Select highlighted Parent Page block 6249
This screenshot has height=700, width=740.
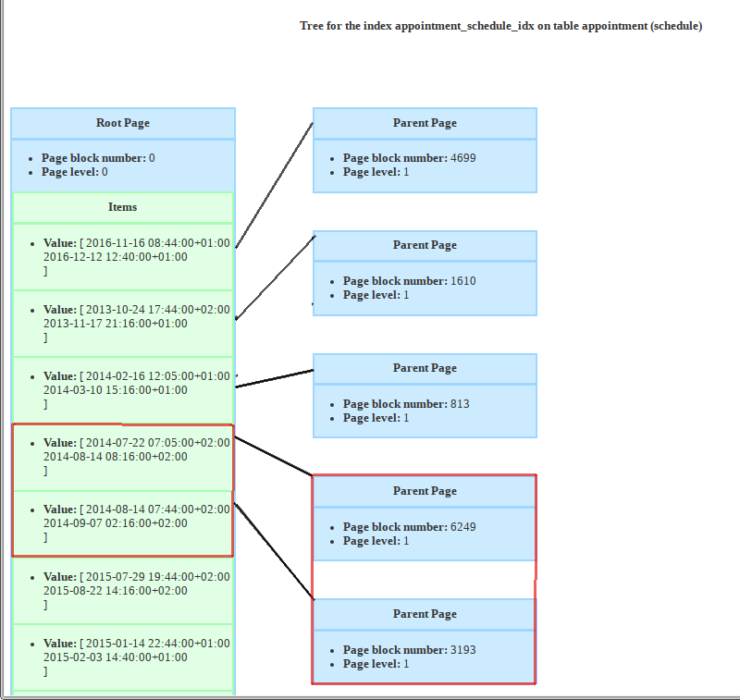425,518
